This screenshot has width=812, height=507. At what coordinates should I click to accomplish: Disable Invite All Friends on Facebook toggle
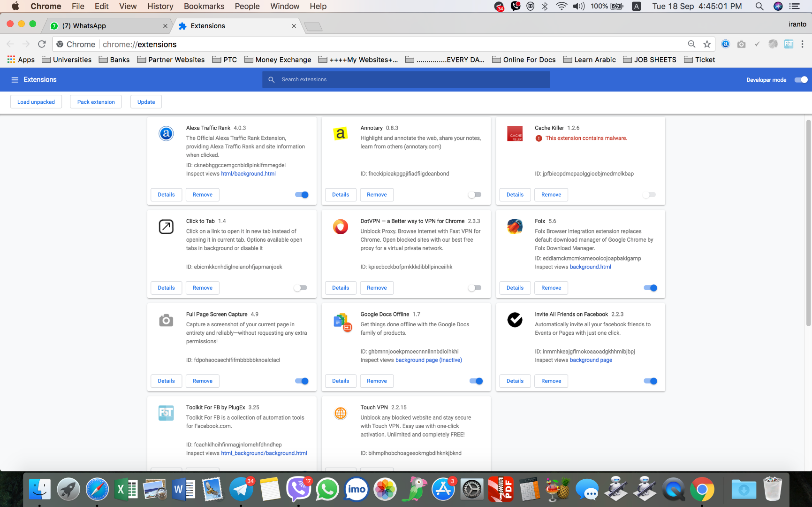[x=651, y=381]
